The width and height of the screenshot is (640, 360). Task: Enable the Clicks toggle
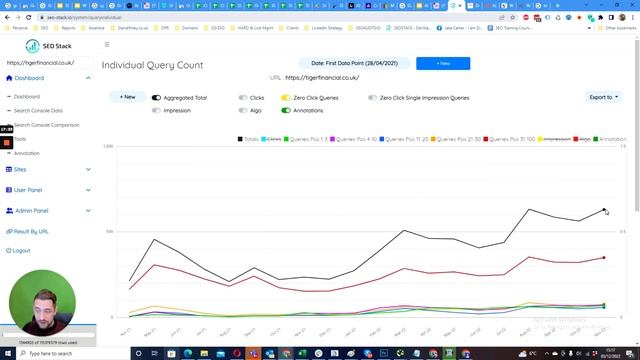click(x=243, y=98)
